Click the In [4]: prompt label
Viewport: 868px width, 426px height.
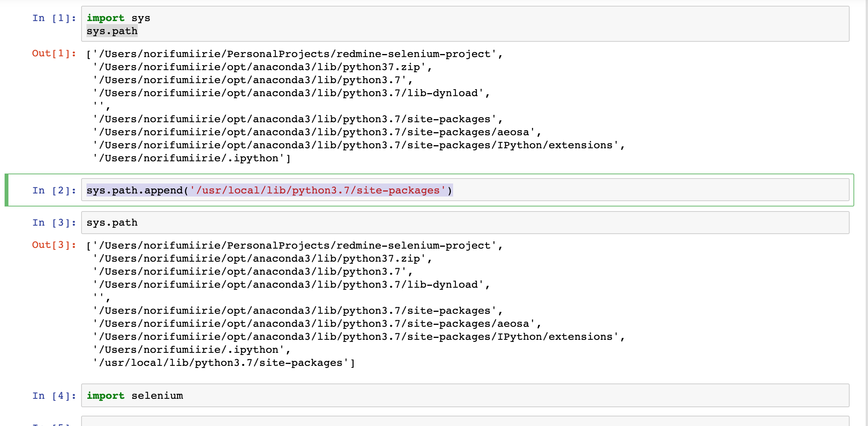(x=54, y=395)
